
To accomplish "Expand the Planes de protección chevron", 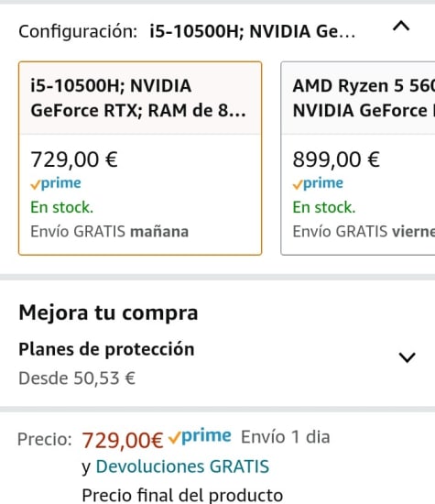I will [x=407, y=357].
